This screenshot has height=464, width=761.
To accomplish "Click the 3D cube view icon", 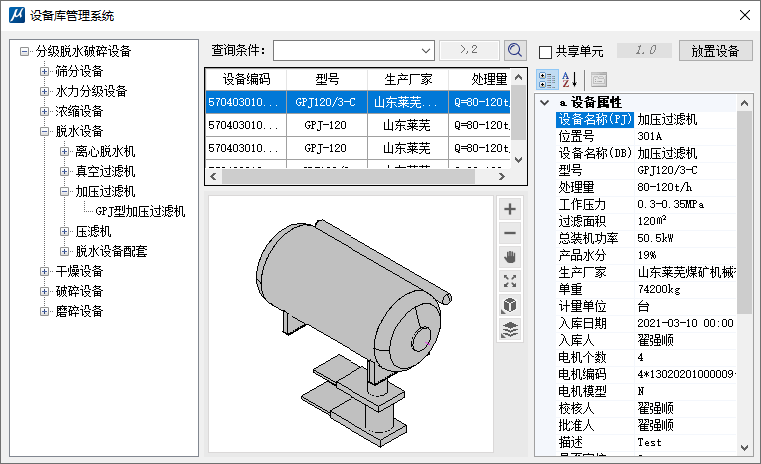I will tap(510, 305).
